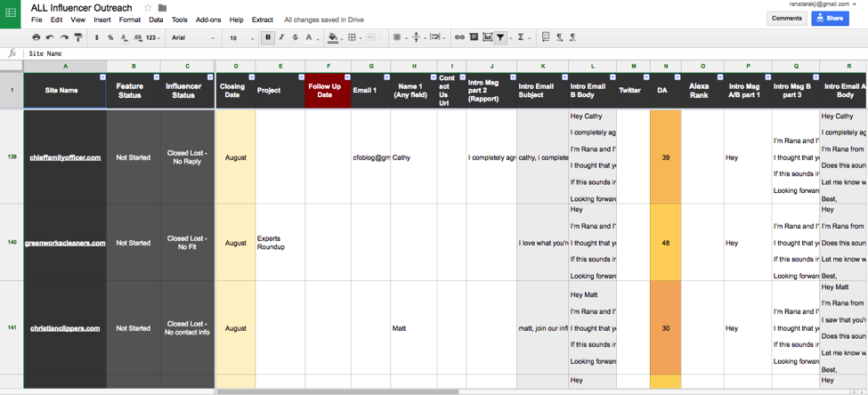Open the Arial font dropdown
Viewport: 868px width, 395px height.
192,37
